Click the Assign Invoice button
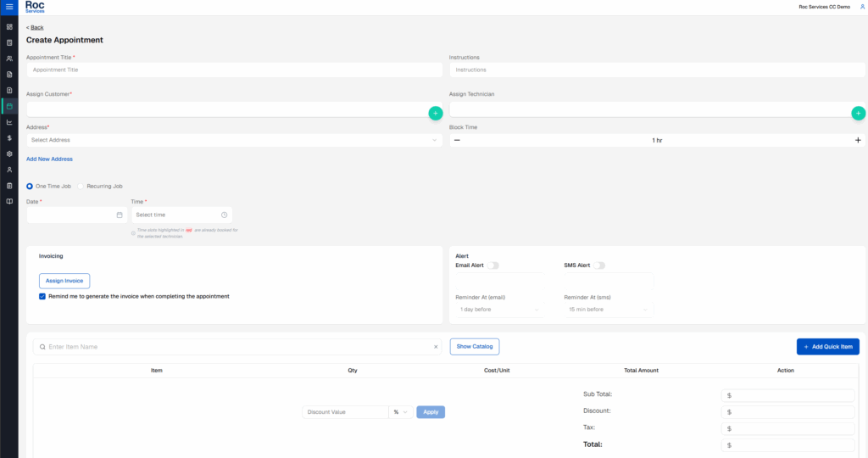868x458 pixels. [x=64, y=281]
